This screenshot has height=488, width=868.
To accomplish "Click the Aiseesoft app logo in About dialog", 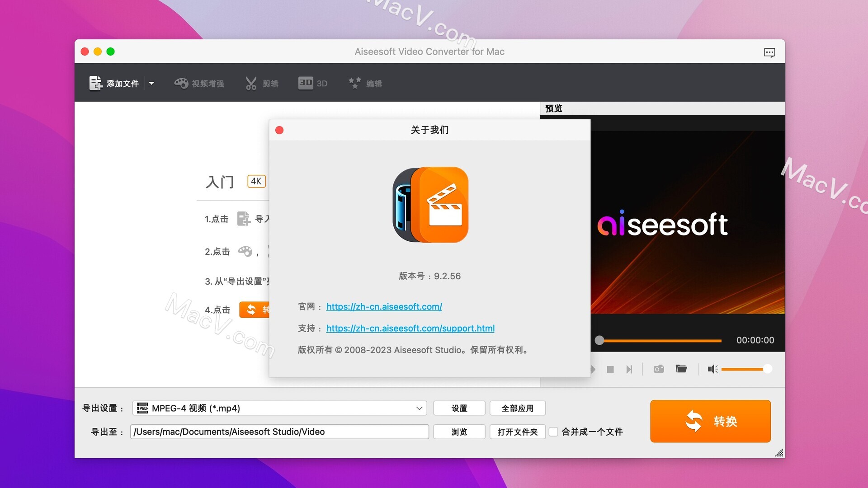I will [430, 205].
